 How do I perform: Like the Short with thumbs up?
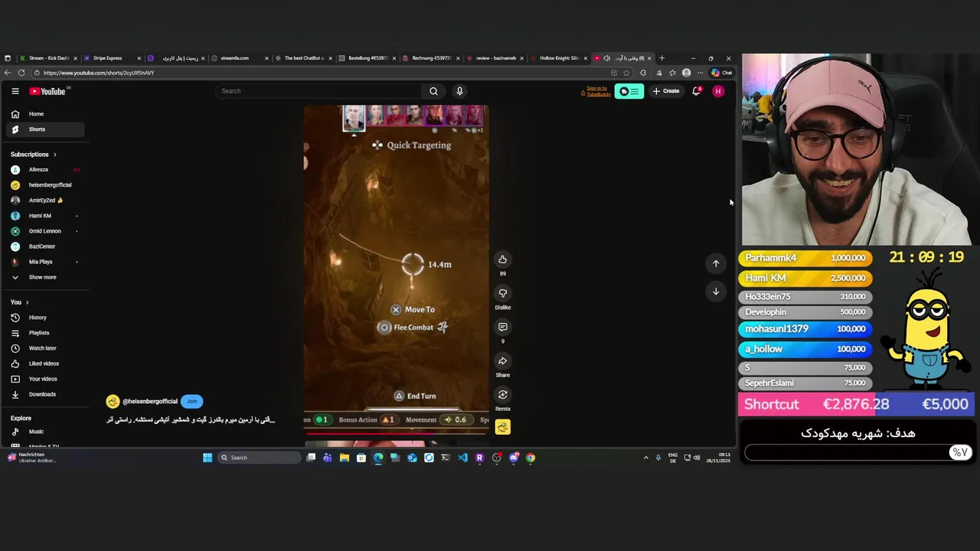tap(502, 259)
